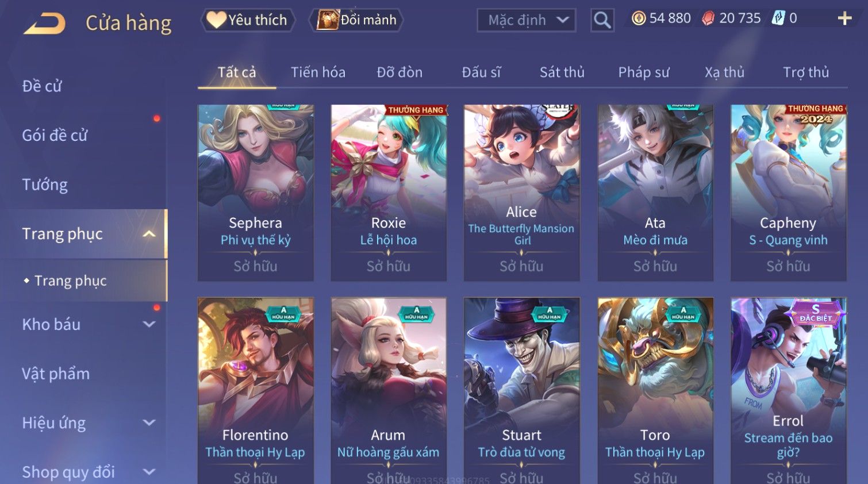
Task: Switch to the Sát thủ tab
Action: click(562, 72)
